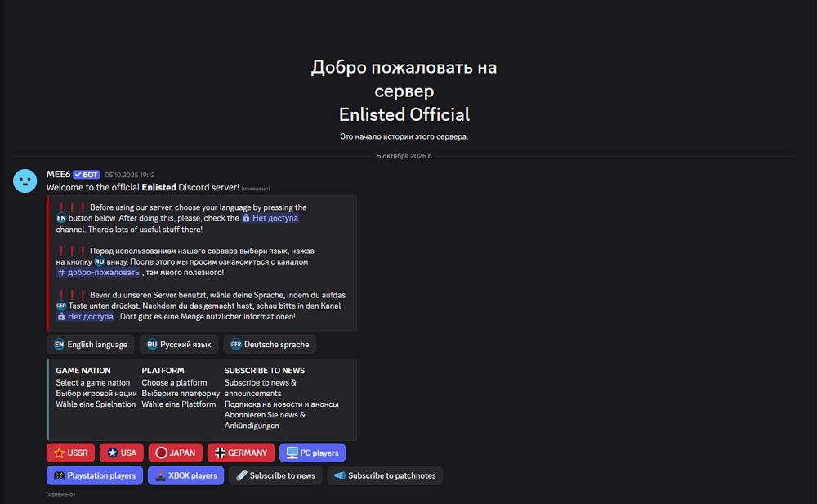Screen dimensions: 817x504
Task: Select the Русский язык button
Action: [179, 345]
